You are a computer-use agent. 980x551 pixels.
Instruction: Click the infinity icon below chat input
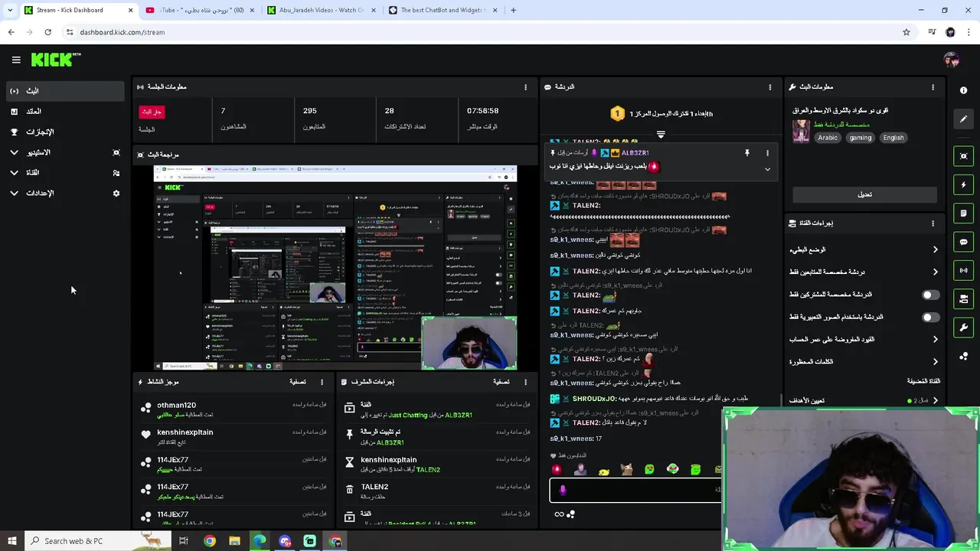pyautogui.click(x=559, y=514)
